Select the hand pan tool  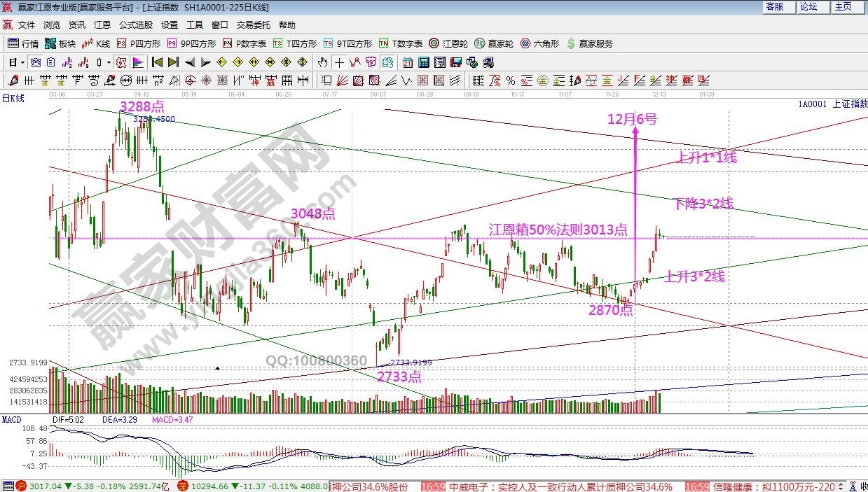coord(322,62)
